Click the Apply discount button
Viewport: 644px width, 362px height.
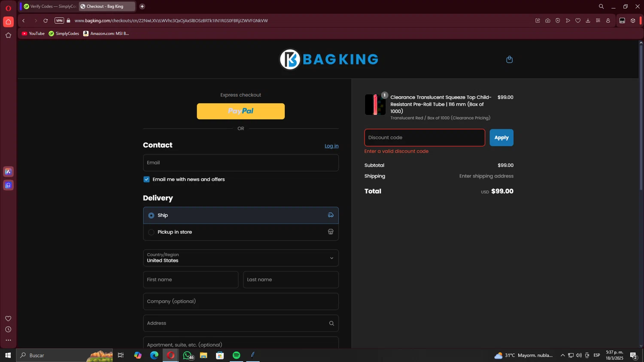coord(501,138)
